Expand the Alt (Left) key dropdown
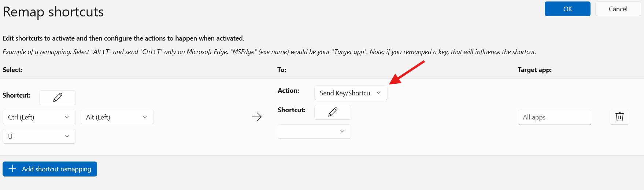Viewport: 644px width, 190px height. [x=117, y=117]
